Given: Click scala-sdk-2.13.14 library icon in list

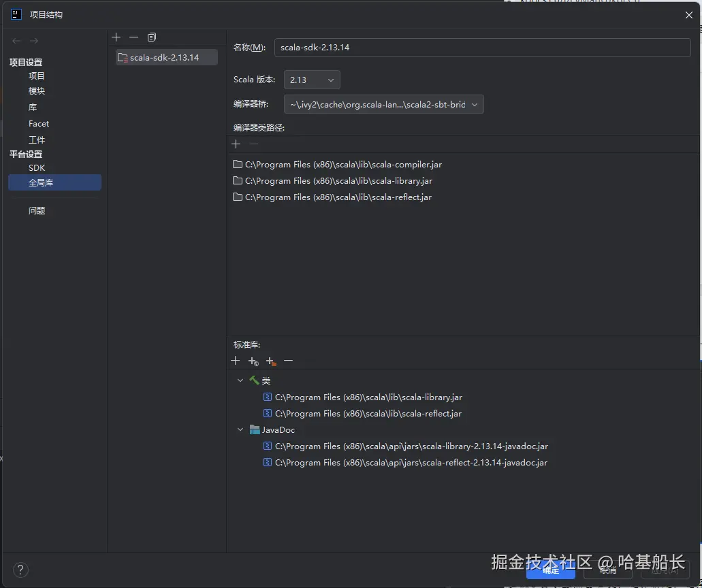Looking at the screenshot, I should [x=123, y=57].
